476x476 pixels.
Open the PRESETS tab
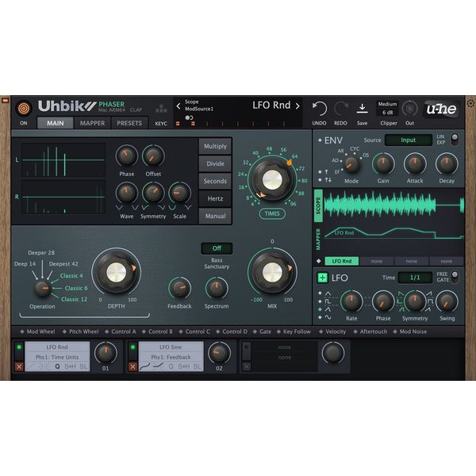click(129, 123)
